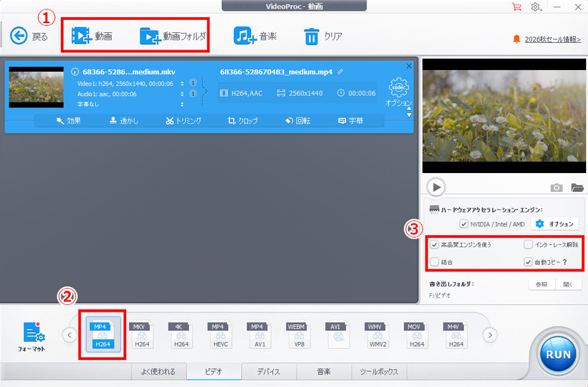Open the フォーマット format settings icon
The width and height of the screenshot is (588, 387).
coord(32,336)
